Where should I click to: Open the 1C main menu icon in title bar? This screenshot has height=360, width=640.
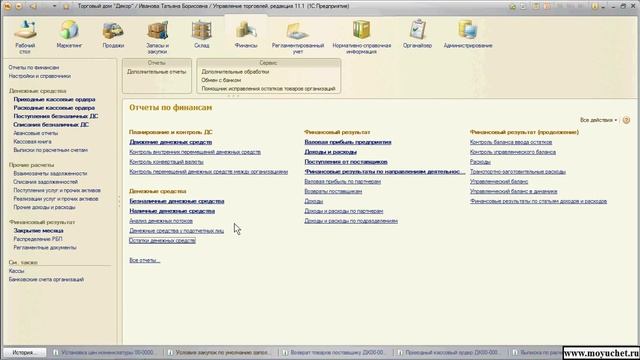coord(7,6)
